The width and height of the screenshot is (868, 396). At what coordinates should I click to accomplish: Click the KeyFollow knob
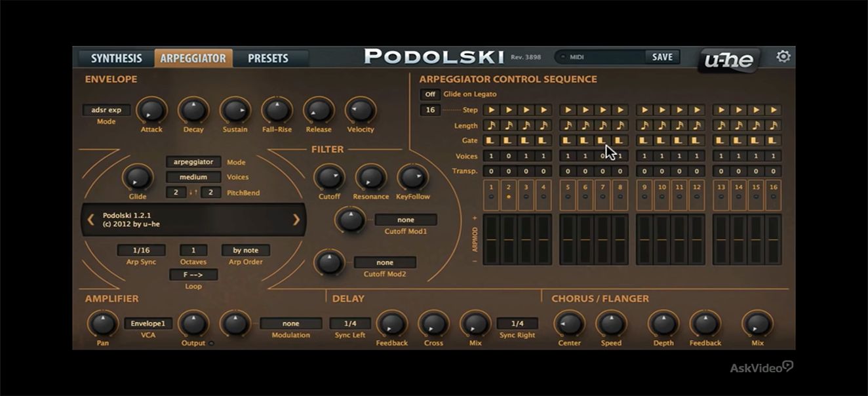pyautogui.click(x=412, y=177)
